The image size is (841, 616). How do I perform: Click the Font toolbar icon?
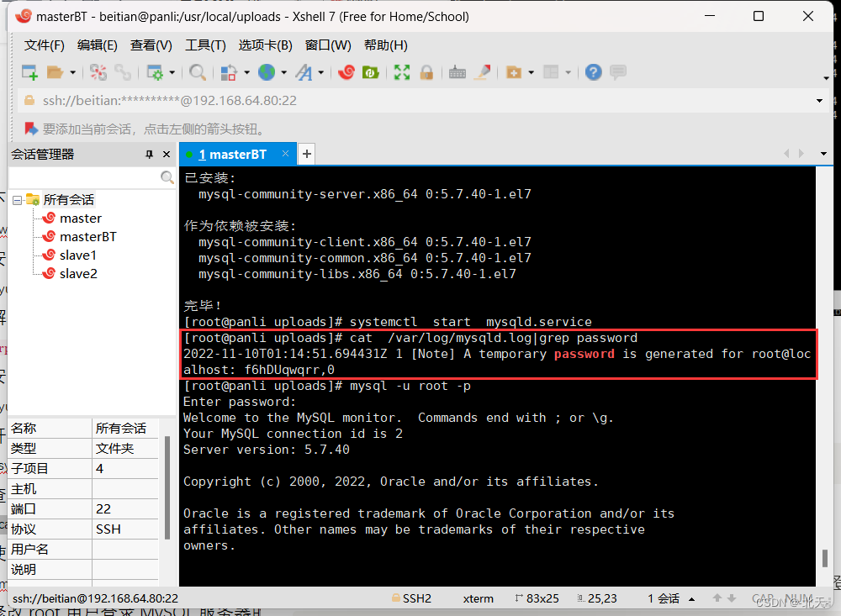[304, 71]
